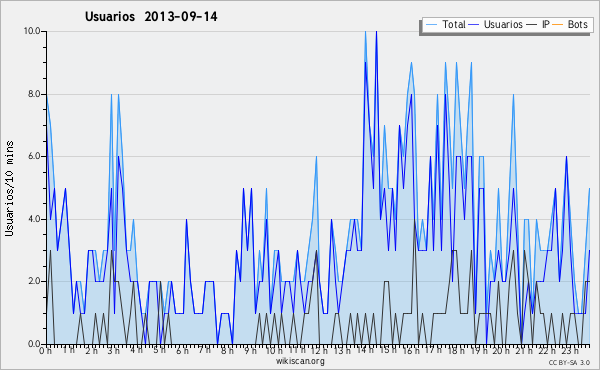
Task: Click the 16 h x-axis label
Action: [411, 351]
